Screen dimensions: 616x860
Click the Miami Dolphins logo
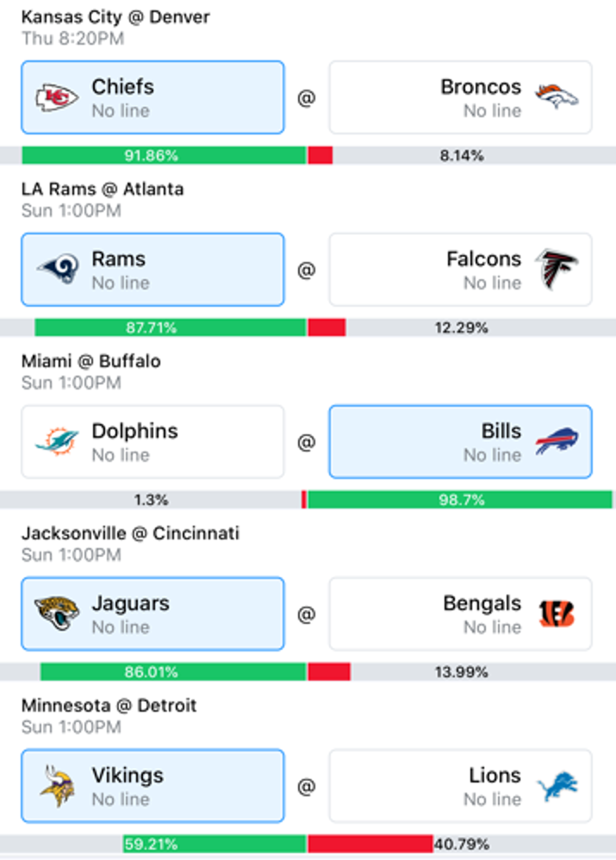[57, 441]
